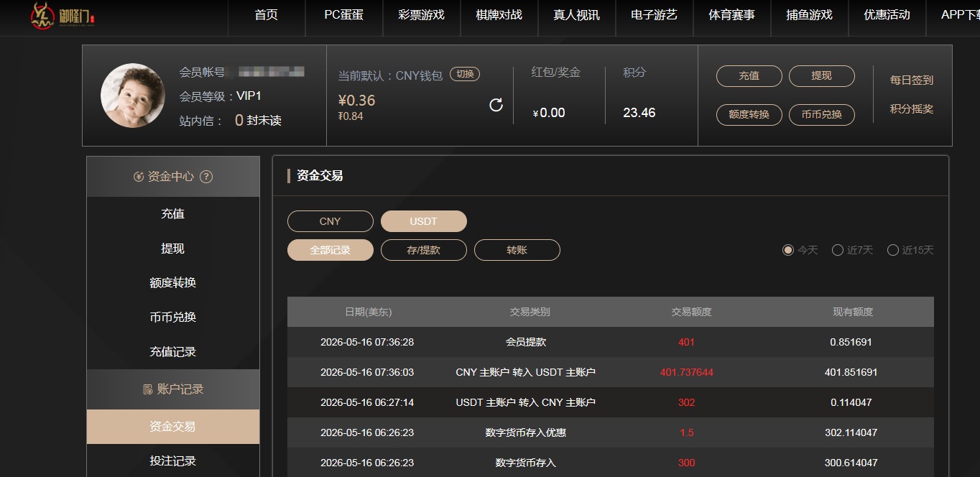The width and height of the screenshot is (980, 477).
Task: Click the points value 23.46
Action: click(639, 113)
